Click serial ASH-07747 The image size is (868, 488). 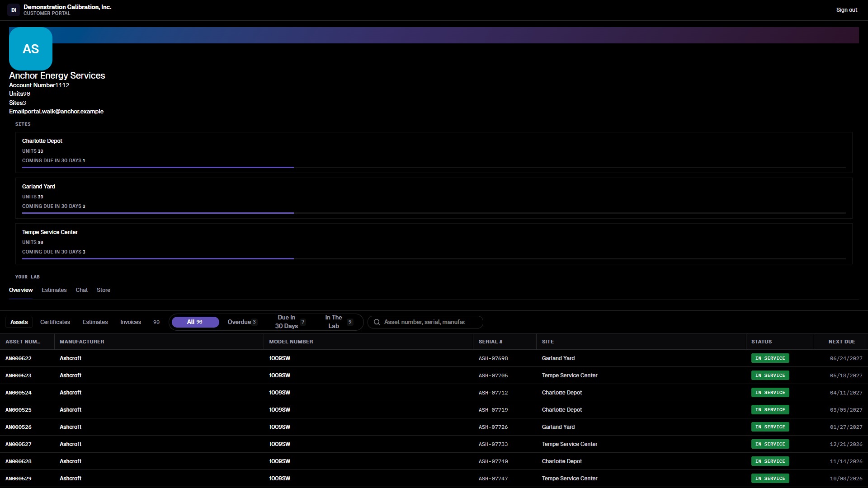(493, 479)
